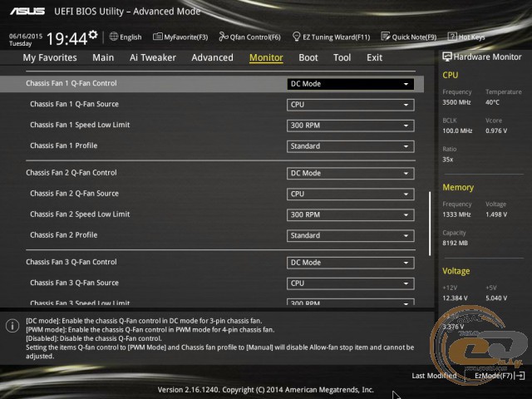Select Chassis Fan 2 Q-Fan Control label

[x=71, y=173]
